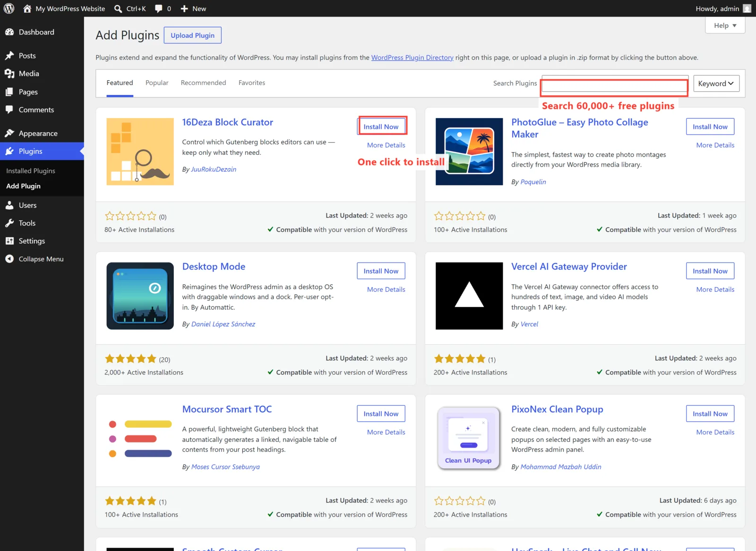Open author Poquelin's profile link
The image size is (756, 551).
pyautogui.click(x=533, y=182)
